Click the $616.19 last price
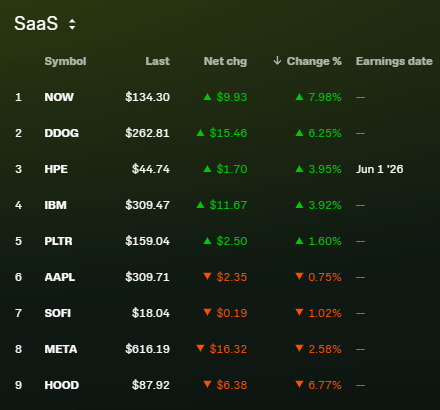Viewport: 440px width, 410px height. click(x=147, y=349)
